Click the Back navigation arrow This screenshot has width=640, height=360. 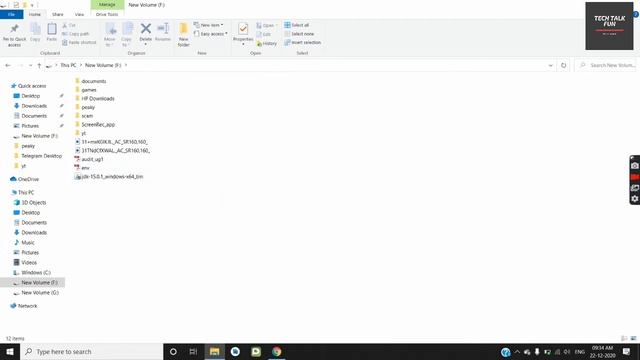click(8, 65)
